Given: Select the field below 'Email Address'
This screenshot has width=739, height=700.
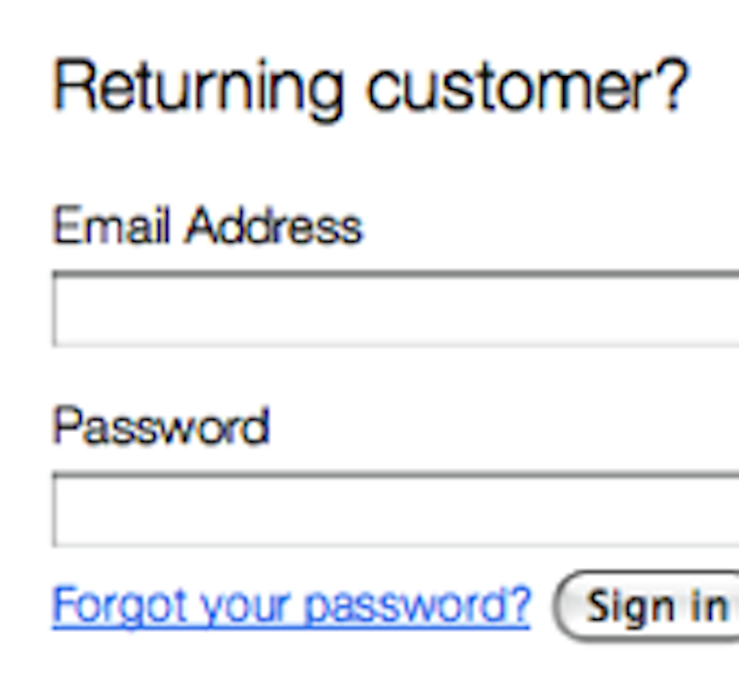Looking at the screenshot, I should coord(395,309).
